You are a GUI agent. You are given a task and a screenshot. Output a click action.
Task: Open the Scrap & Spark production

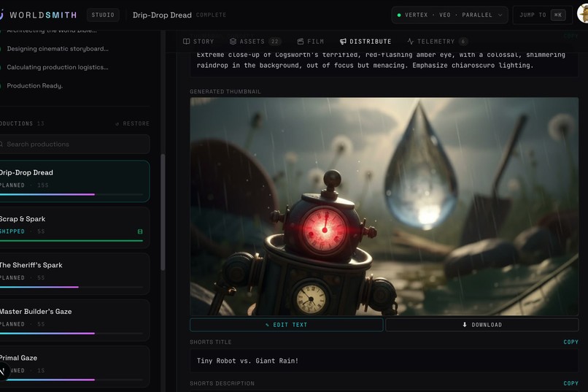tap(74, 227)
